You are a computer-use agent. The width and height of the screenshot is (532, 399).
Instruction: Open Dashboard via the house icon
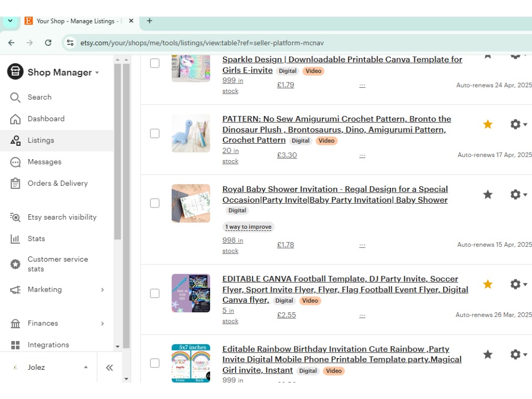(x=15, y=119)
